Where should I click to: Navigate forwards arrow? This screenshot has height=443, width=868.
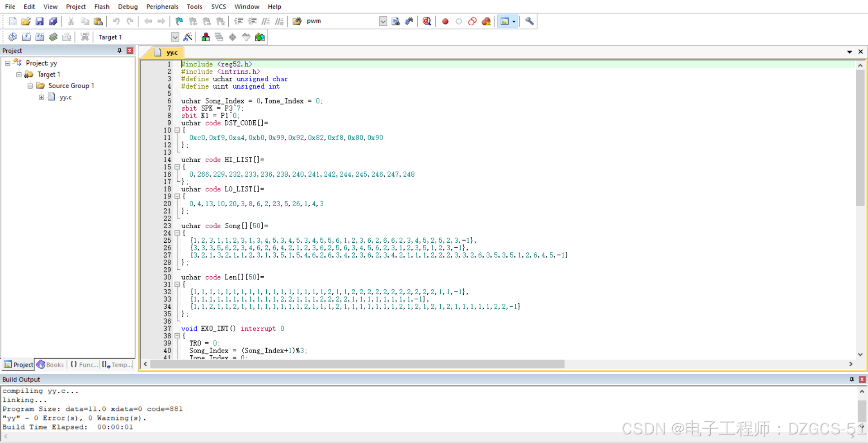coord(161,21)
